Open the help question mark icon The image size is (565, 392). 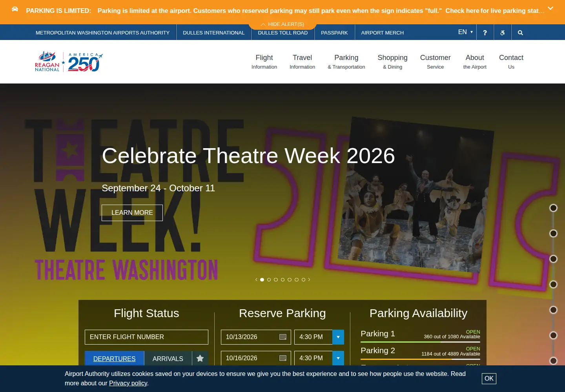point(485,33)
